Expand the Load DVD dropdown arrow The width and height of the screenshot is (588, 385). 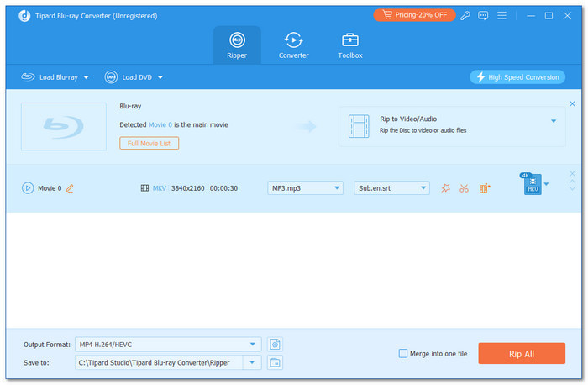(x=160, y=77)
